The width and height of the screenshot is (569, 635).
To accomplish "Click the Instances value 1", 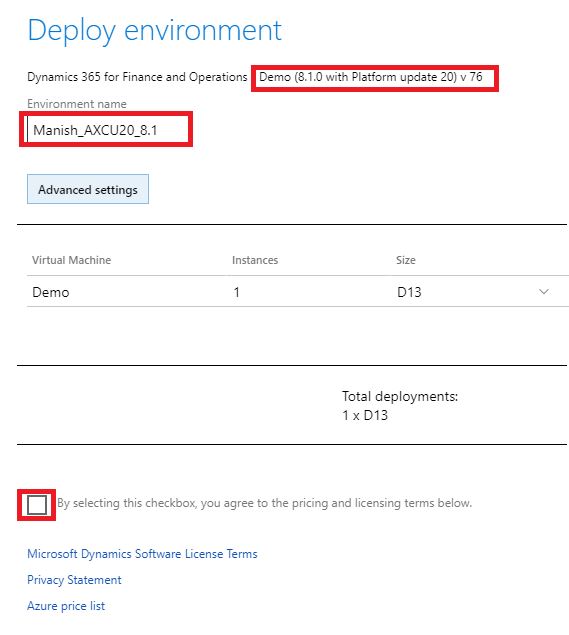I will point(237,292).
